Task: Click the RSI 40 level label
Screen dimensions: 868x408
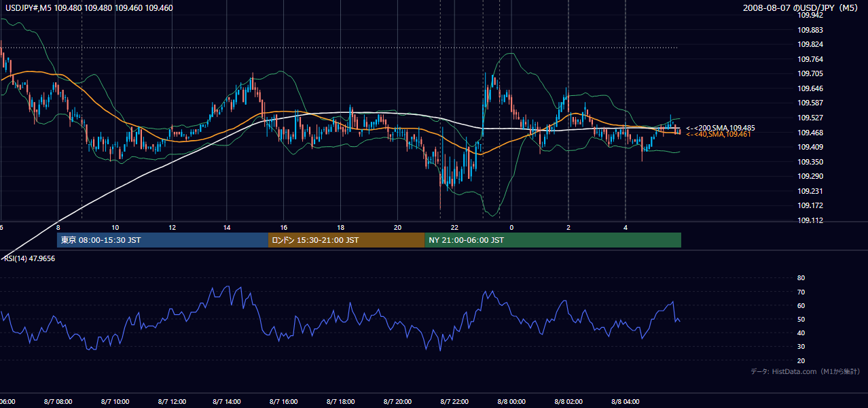Action: tap(801, 333)
